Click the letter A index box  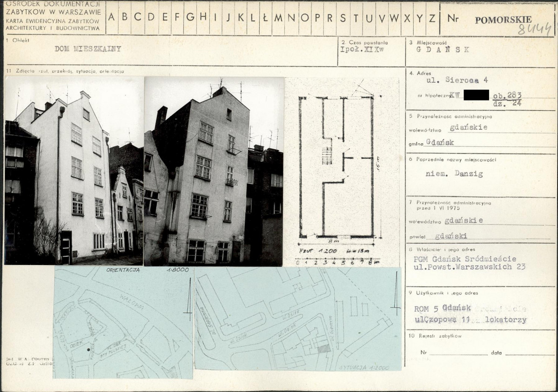(112, 17)
